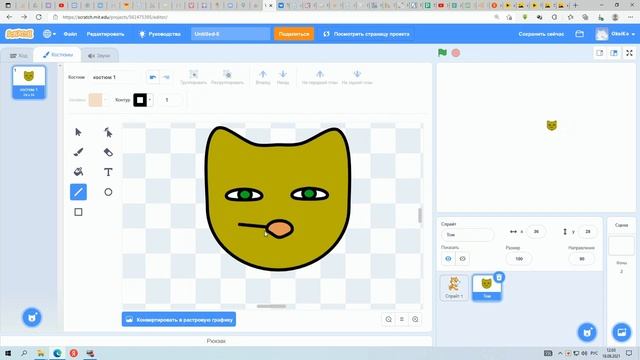The width and height of the screenshot is (640, 360).
Task: Click the sprite size field
Action: point(519,258)
